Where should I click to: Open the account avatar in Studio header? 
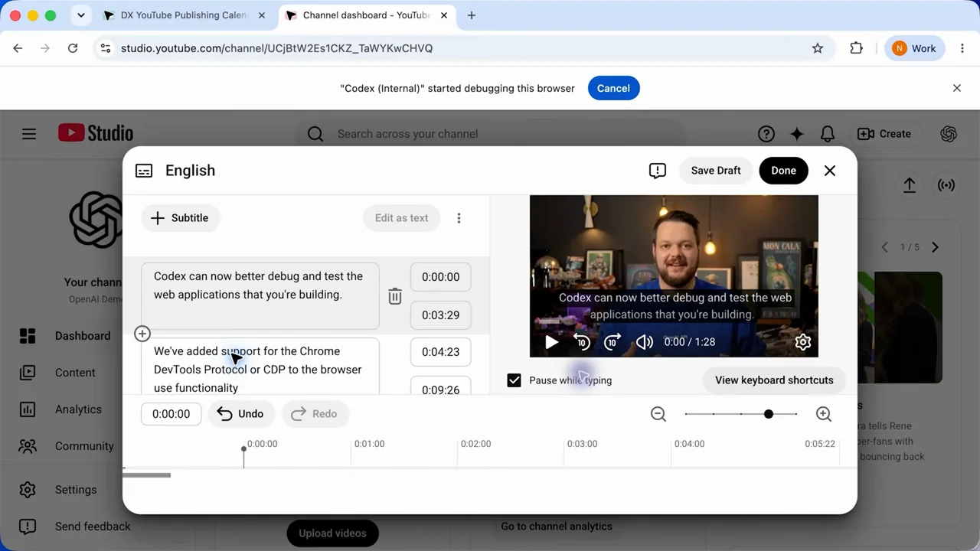coord(949,134)
